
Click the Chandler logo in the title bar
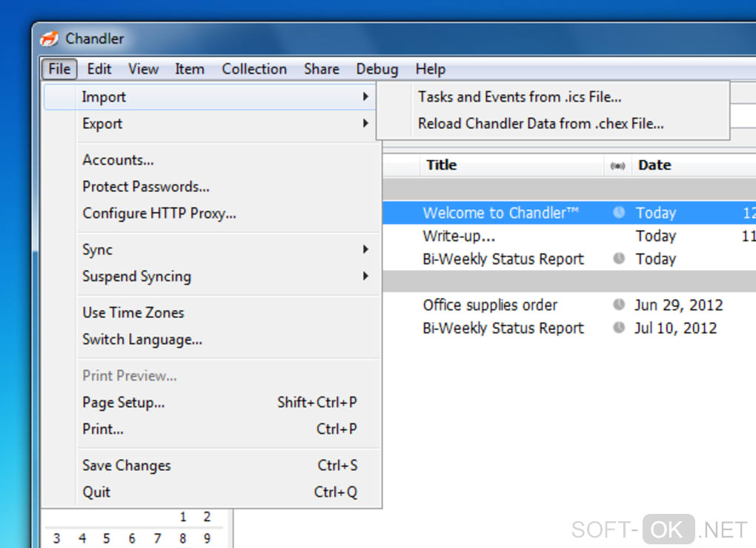tap(49, 39)
